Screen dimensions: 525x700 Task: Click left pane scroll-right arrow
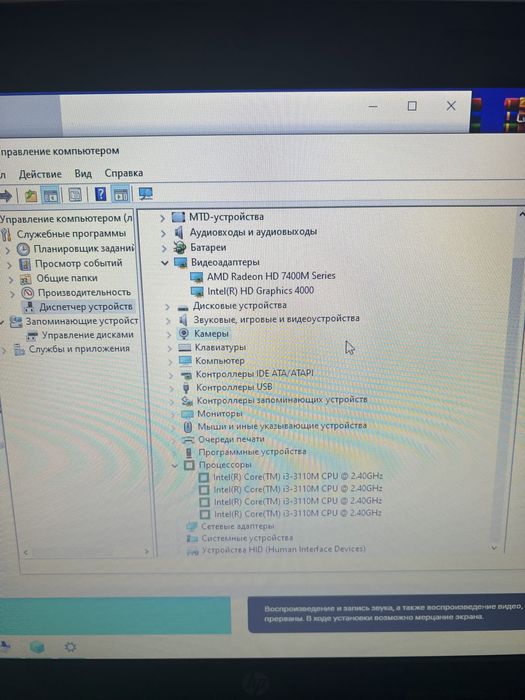coord(146,552)
